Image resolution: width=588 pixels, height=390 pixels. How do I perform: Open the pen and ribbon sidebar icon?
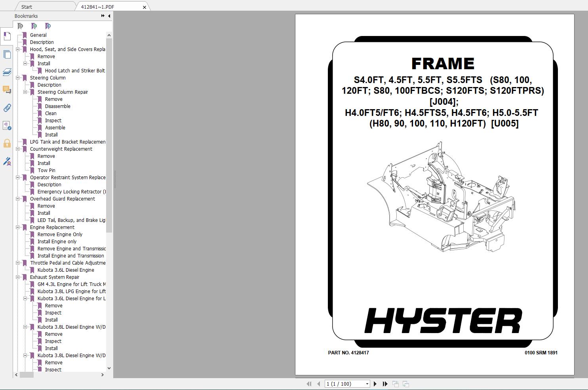point(7,161)
